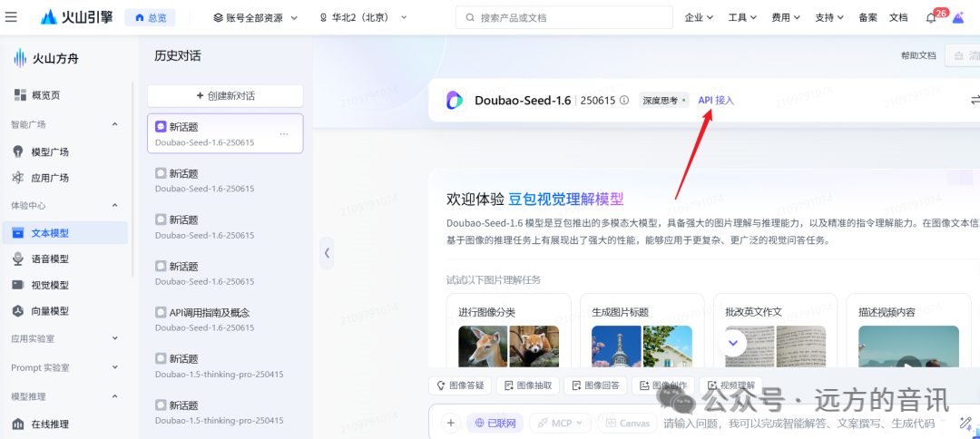Open the hamburger menu icon
Screen dimensions: 980x439
(x=11, y=17)
